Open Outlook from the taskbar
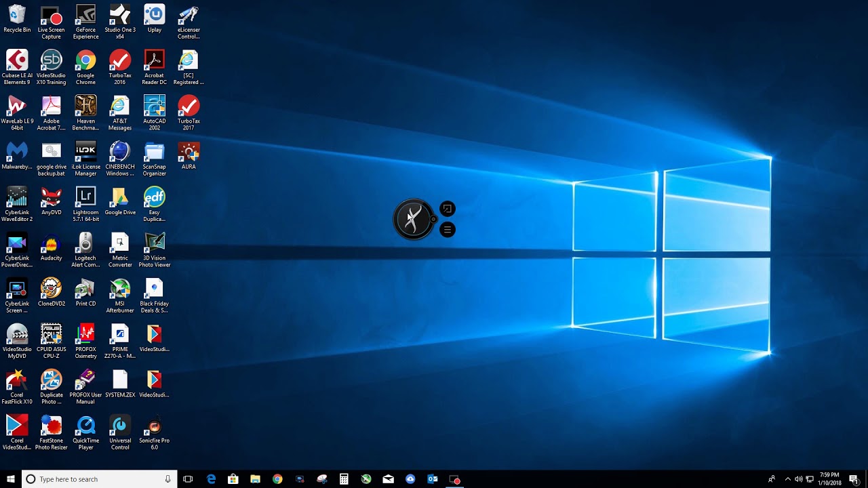Screen dimensions: 868x488 (432, 479)
